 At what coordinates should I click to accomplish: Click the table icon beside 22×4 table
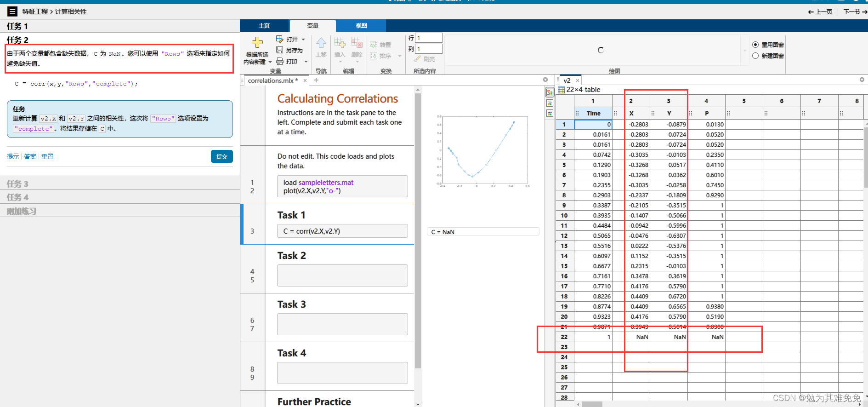pyautogui.click(x=561, y=90)
